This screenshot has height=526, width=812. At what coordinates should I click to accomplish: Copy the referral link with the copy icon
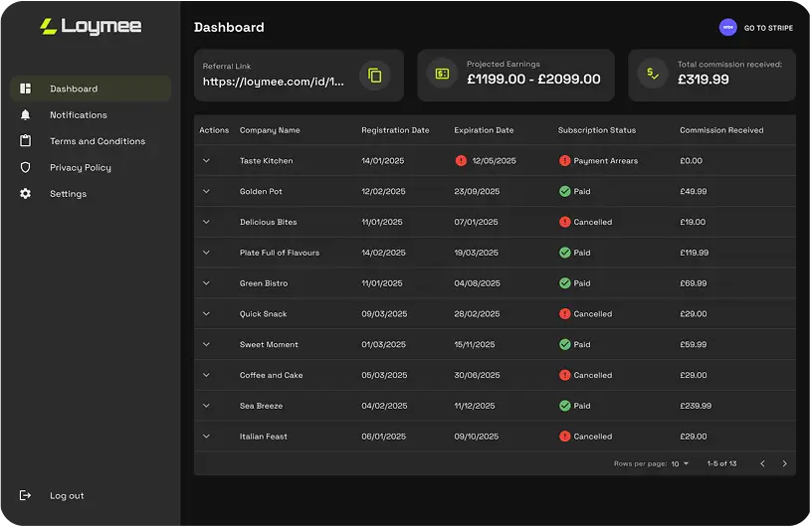coord(374,76)
